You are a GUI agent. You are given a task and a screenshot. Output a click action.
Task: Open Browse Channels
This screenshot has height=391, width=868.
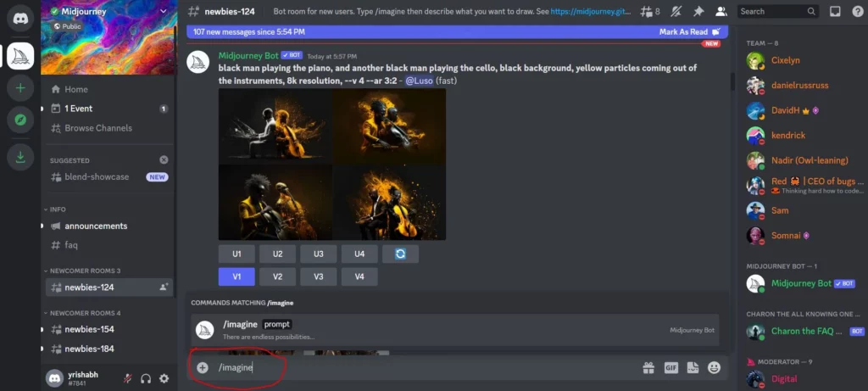108,128
